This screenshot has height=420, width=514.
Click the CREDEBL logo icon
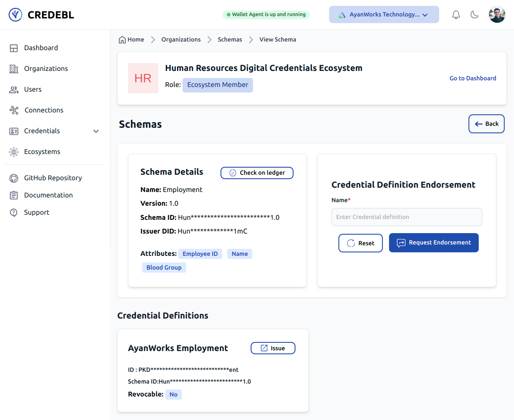pyautogui.click(x=16, y=15)
